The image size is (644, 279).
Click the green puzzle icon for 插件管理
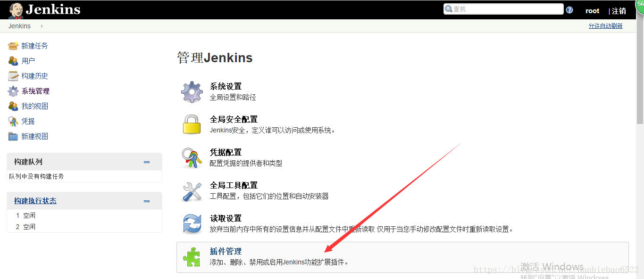click(192, 257)
